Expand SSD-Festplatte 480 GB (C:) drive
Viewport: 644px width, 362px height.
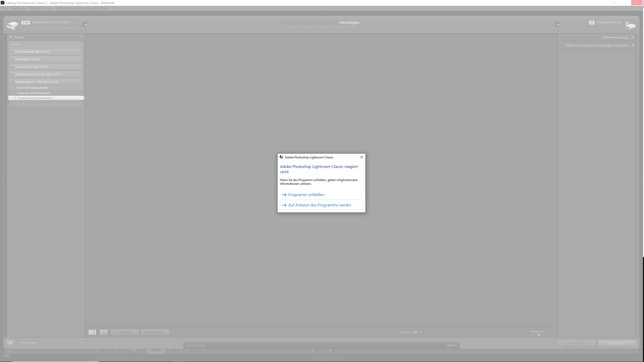13,52
